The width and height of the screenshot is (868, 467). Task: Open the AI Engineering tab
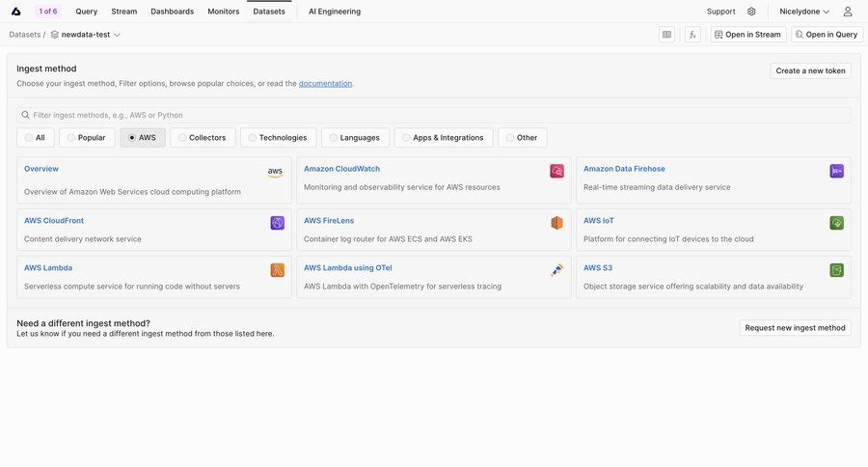pyautogui.click(x=335, y=11)
